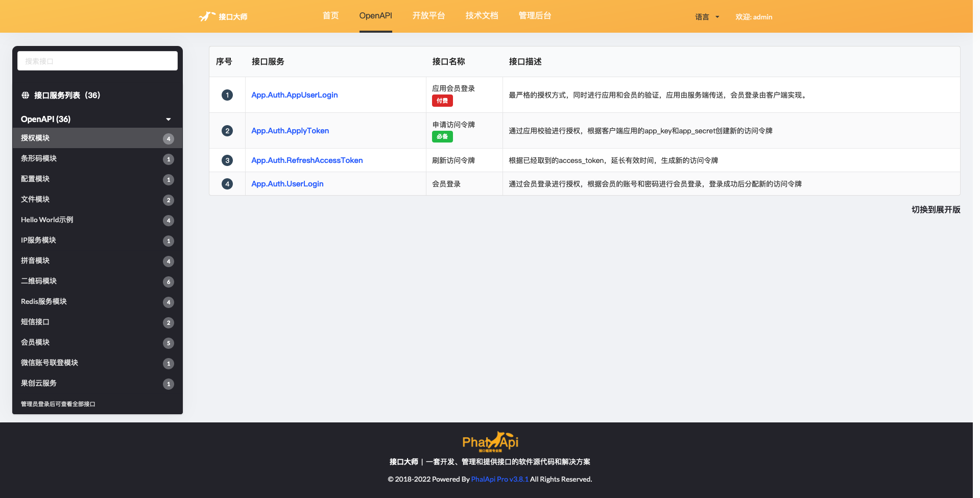Select 条形码模块 in the sidebar

coord(39,158)
